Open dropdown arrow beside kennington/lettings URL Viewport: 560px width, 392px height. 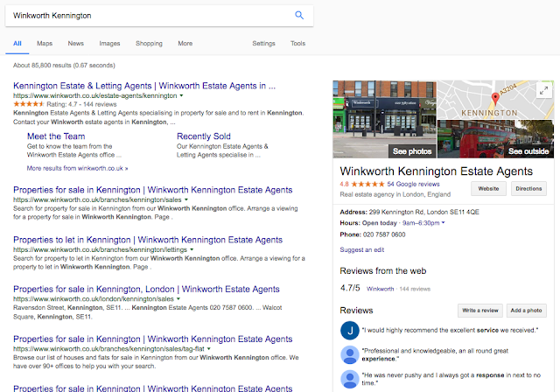coord(192,249)
